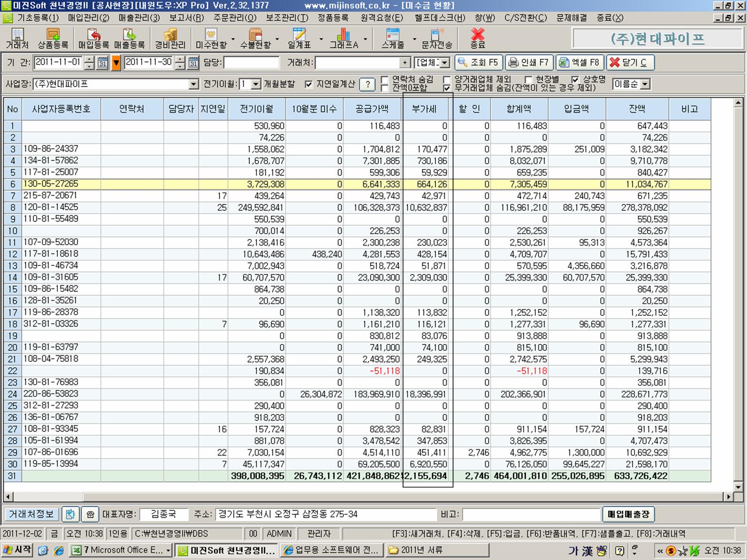Open the 미수현황 receivables icon
This screenshot has height=560, width=747.
tap(211, 38)
